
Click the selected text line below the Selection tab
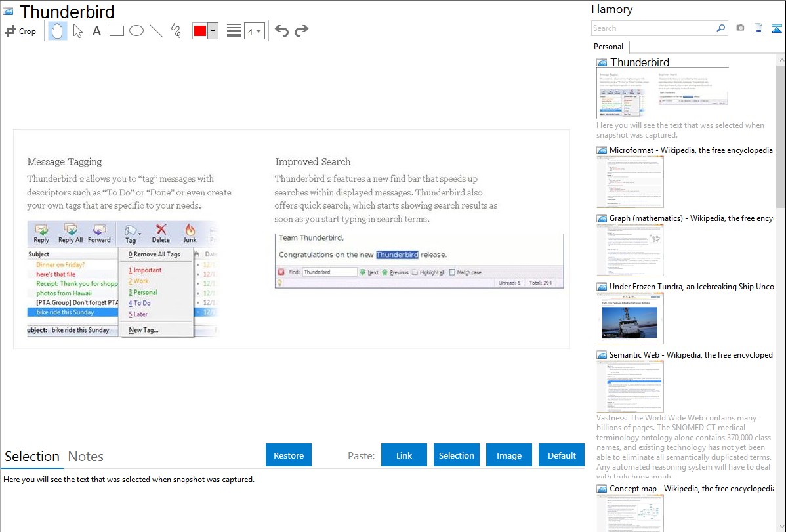[129, 480]
